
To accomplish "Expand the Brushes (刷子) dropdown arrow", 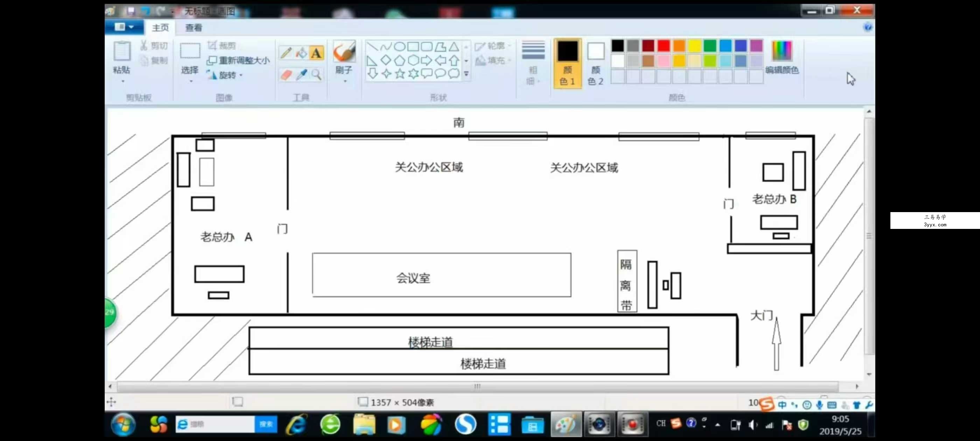I will click(345, 82).
